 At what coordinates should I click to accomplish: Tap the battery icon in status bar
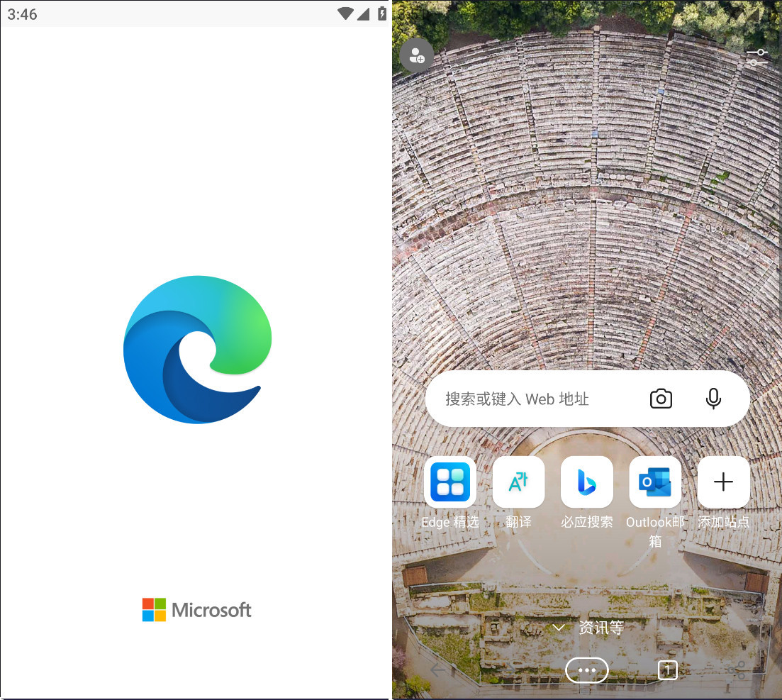click(382, 13)
